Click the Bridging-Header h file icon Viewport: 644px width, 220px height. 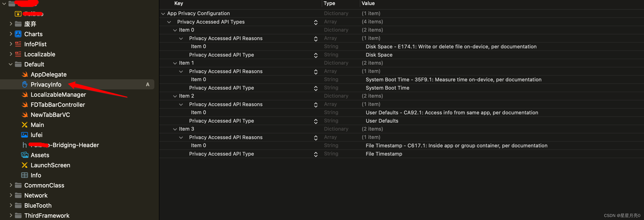pyautogui.click(x=25, y=145)
